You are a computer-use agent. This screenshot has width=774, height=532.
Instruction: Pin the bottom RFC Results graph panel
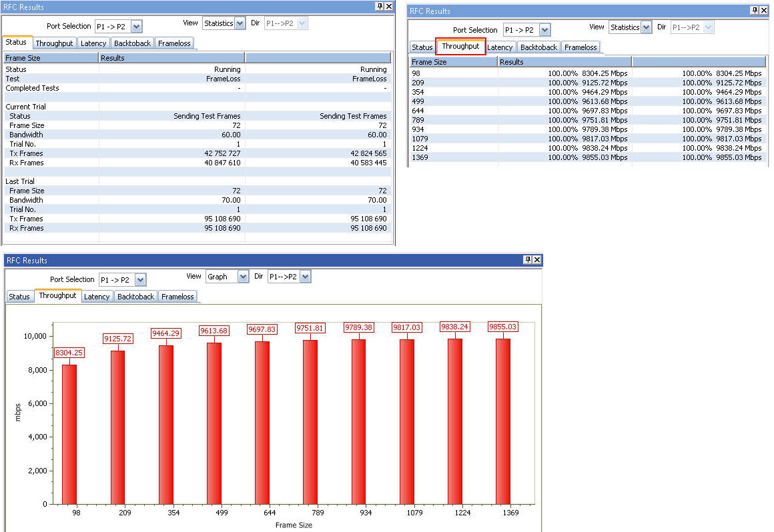click(528, 260)
